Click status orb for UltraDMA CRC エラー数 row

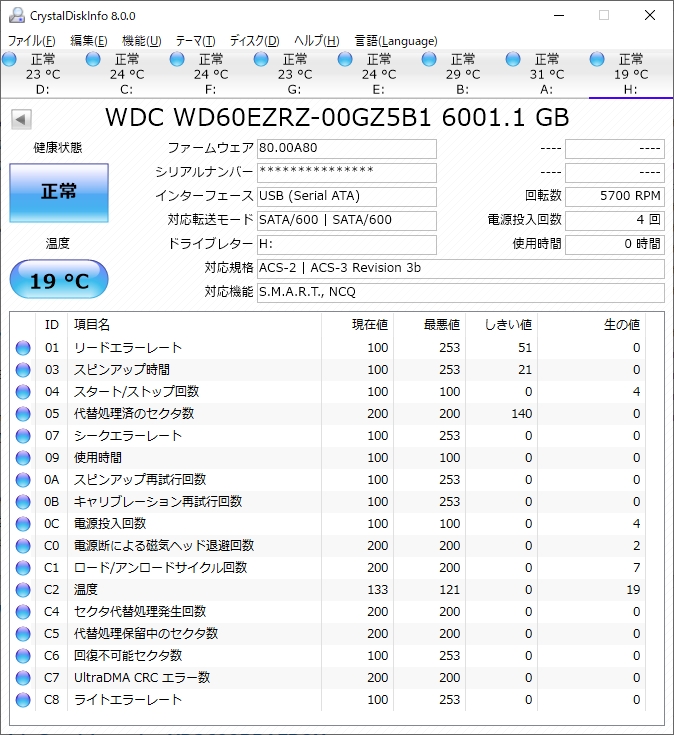tap(23, 678)
